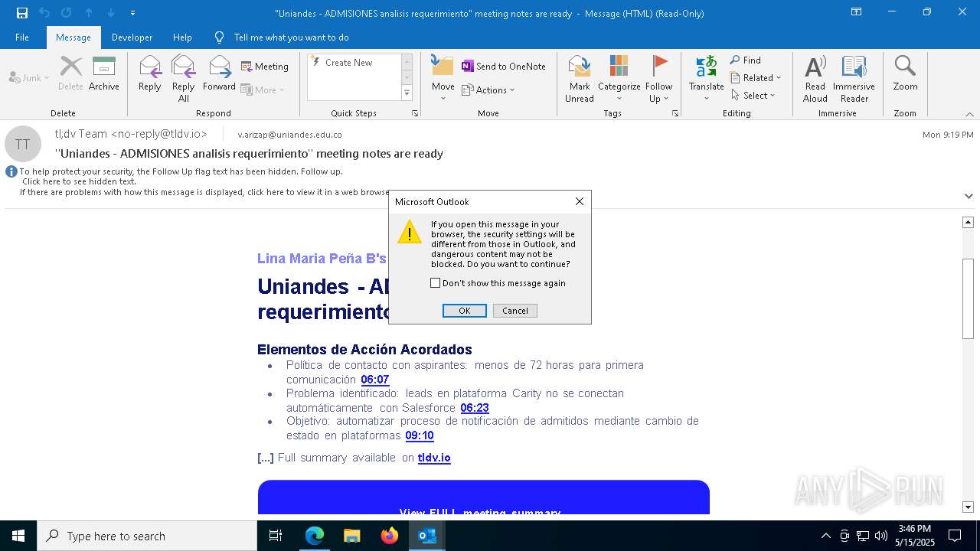Click the blue View FULL meeting summary button
980x551 pixels.
[484, 497]
